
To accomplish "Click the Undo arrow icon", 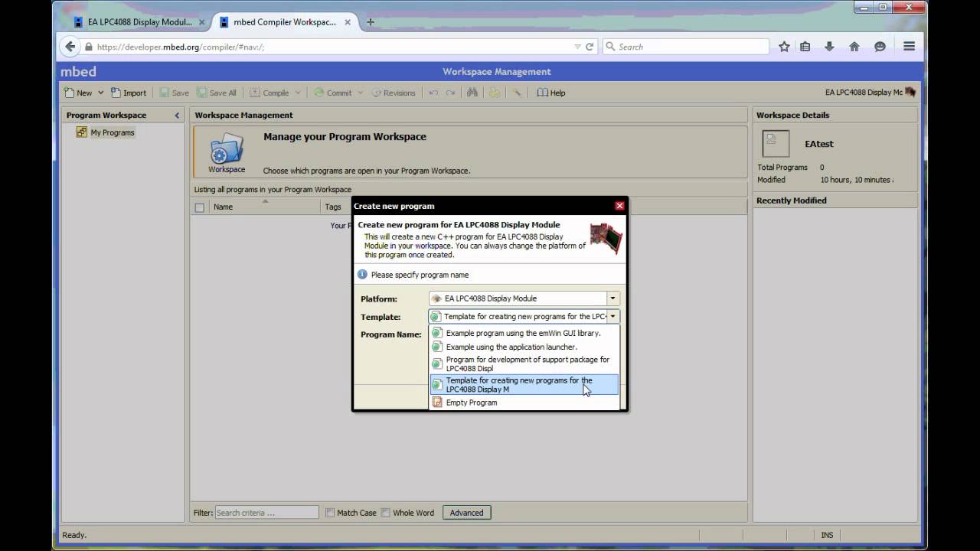I will 433,93.
